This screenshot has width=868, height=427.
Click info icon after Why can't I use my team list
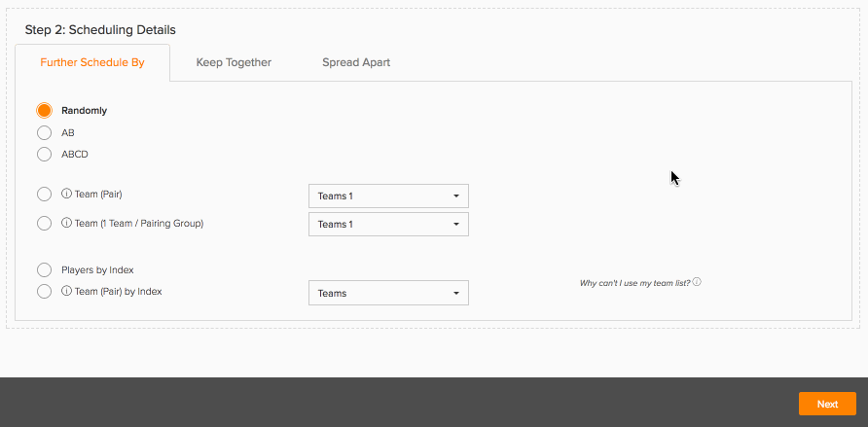point(697,282)
